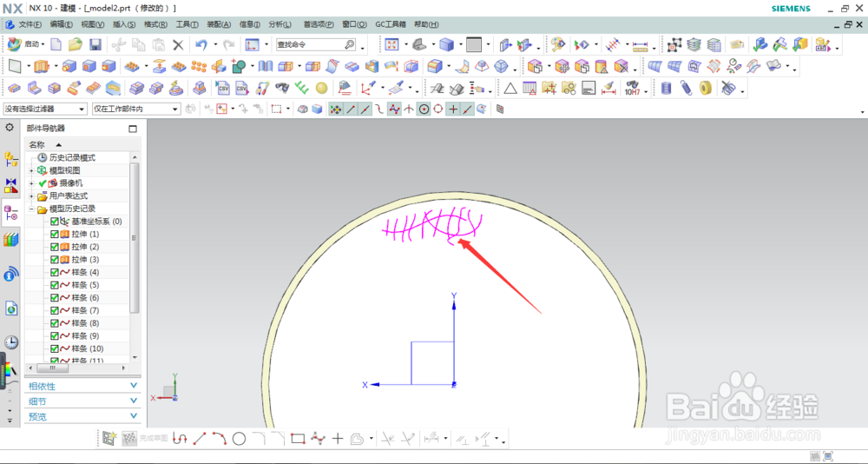Open the 插入(S) menu

(124, 24)
